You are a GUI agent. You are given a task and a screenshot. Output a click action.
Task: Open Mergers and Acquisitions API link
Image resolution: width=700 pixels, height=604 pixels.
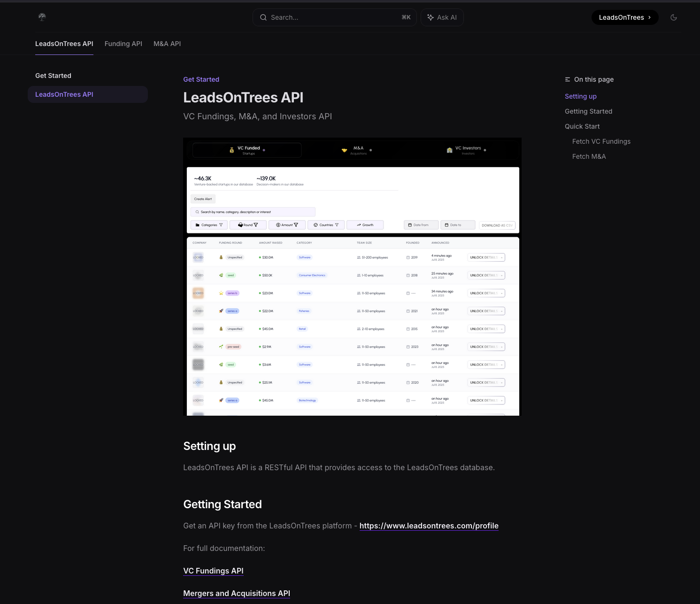tap(237, 593)
